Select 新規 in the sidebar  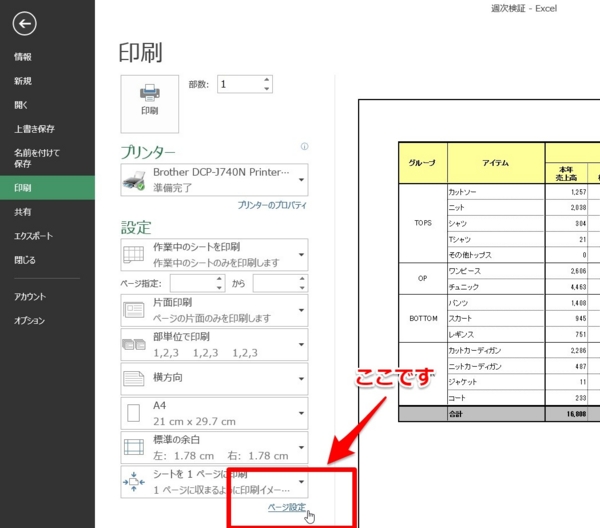click(47, 81)
